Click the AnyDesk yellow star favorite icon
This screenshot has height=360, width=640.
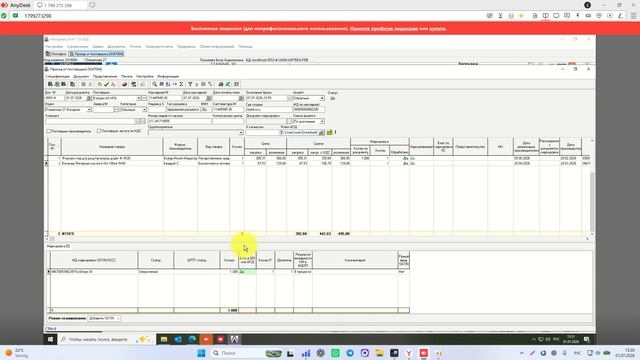521,16
